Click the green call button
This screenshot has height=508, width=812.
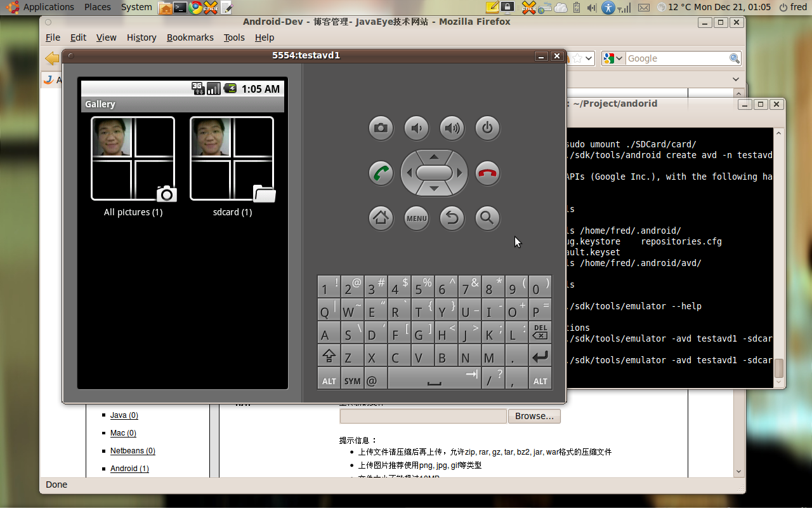coord(381,173)
